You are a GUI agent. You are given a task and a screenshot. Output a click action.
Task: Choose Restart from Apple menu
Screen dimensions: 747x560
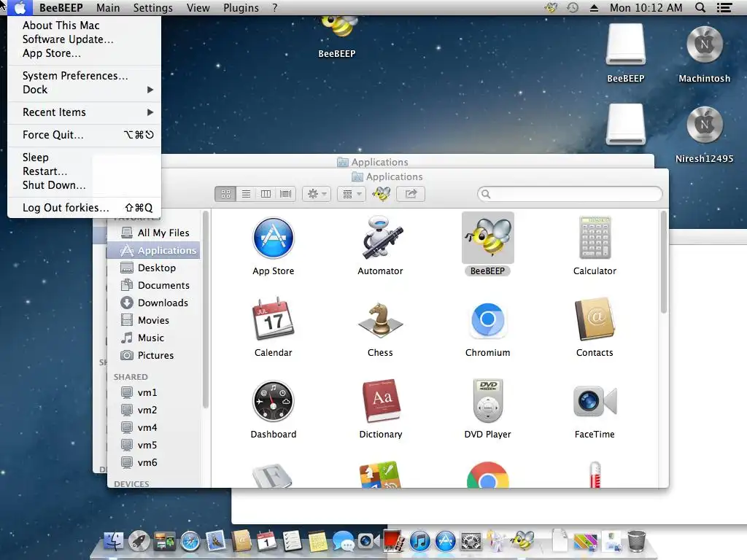[85, 171]
